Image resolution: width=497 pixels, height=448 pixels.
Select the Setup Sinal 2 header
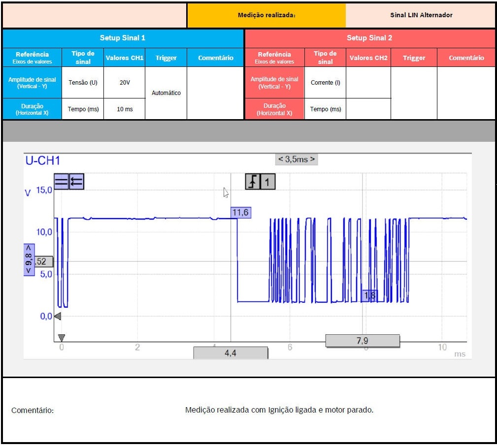369,38
